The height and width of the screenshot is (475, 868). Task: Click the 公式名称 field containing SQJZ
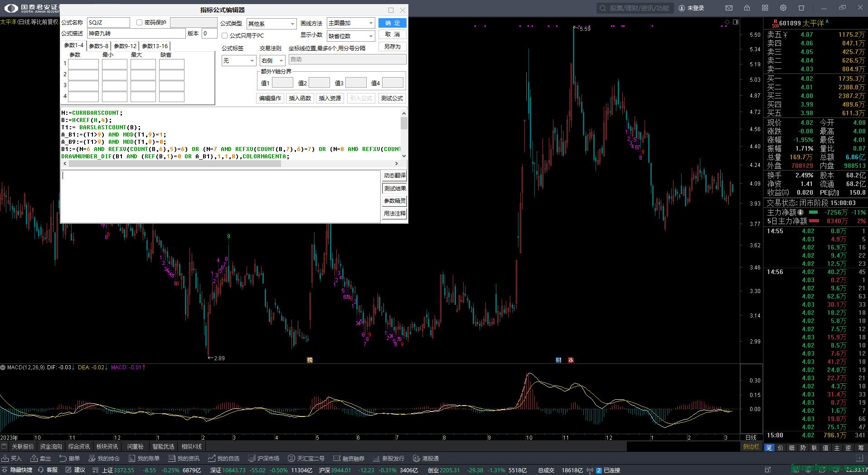(108, 22)
